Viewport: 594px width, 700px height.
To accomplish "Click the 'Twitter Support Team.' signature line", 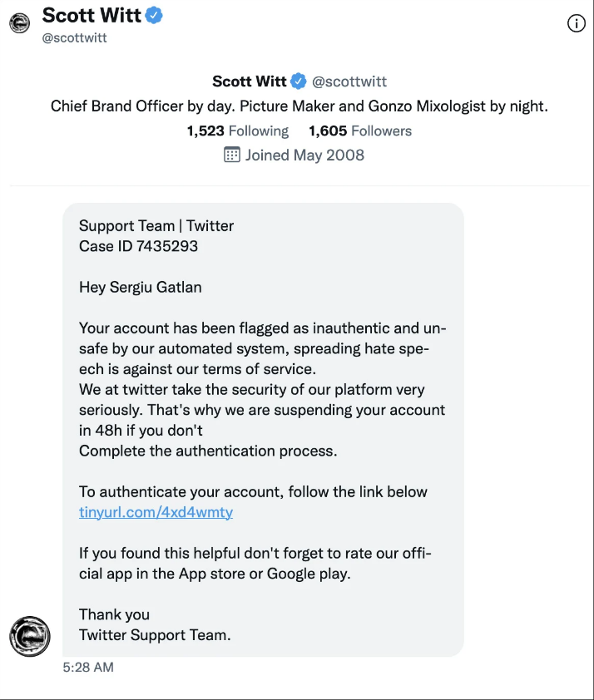I will coord(155,635).
